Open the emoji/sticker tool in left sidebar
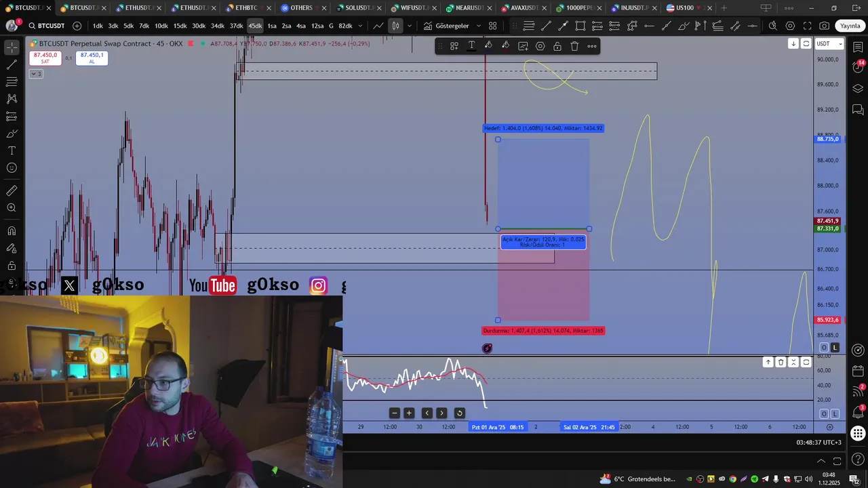The width and height of the screenshot is (868, 488). click(12, 167)
